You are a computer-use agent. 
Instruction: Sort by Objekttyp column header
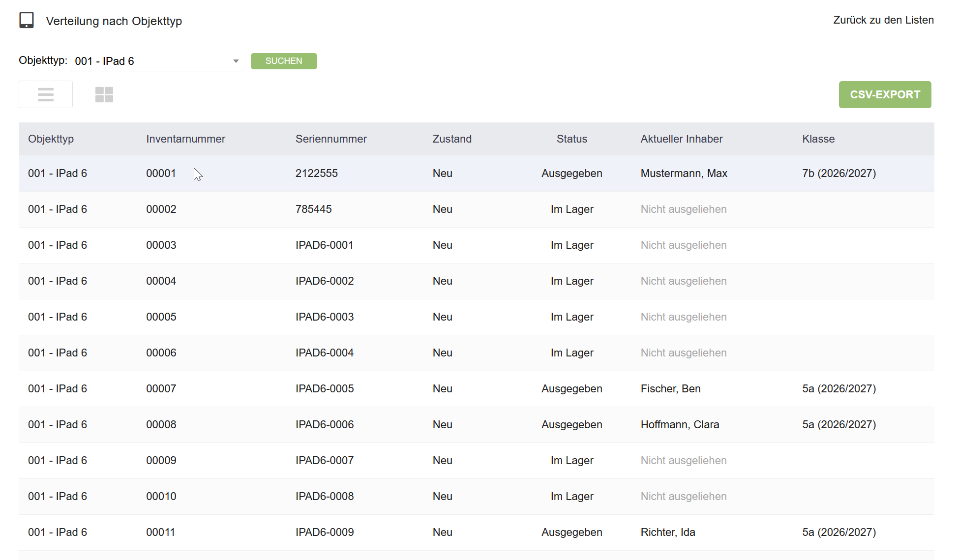click(51, 139)
